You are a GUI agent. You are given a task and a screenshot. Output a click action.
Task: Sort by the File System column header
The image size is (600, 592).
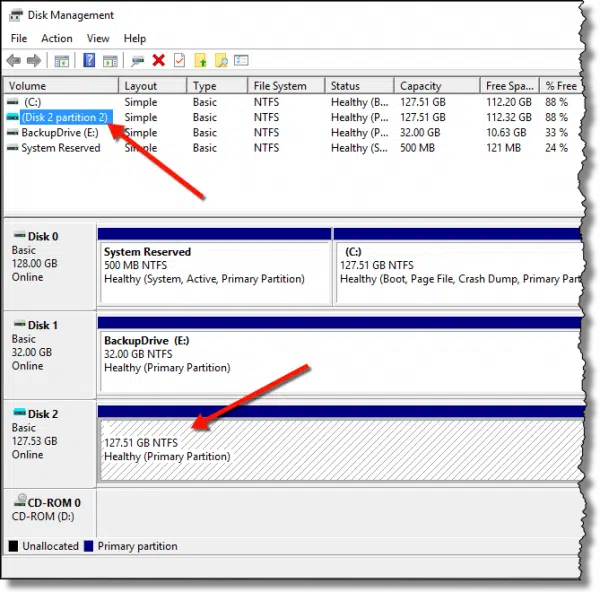[x=281, y=86]
